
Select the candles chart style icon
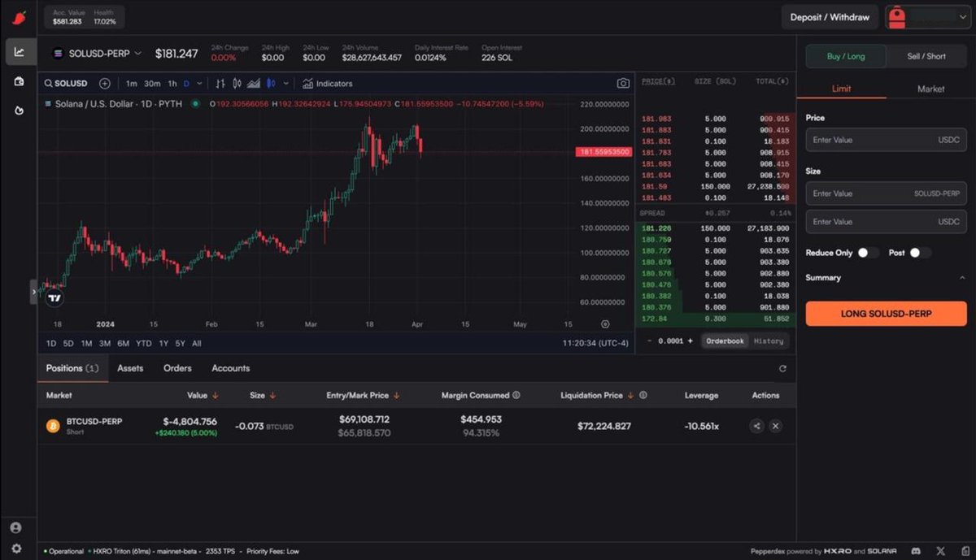[237, 83]
